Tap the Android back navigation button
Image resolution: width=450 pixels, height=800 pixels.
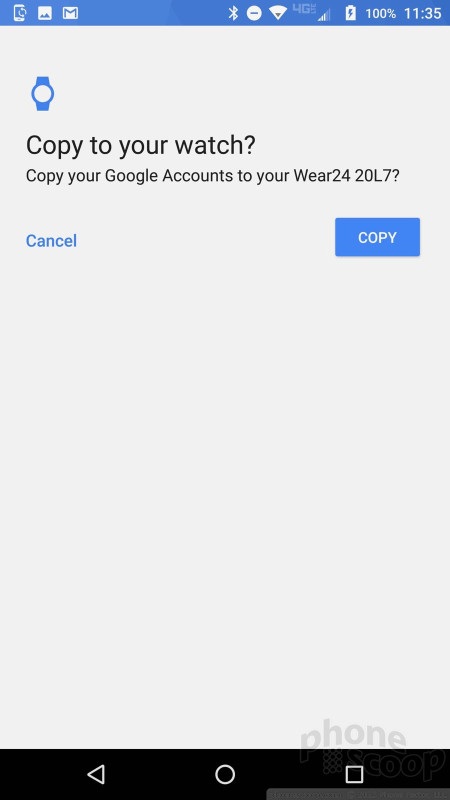pos(96,774)
